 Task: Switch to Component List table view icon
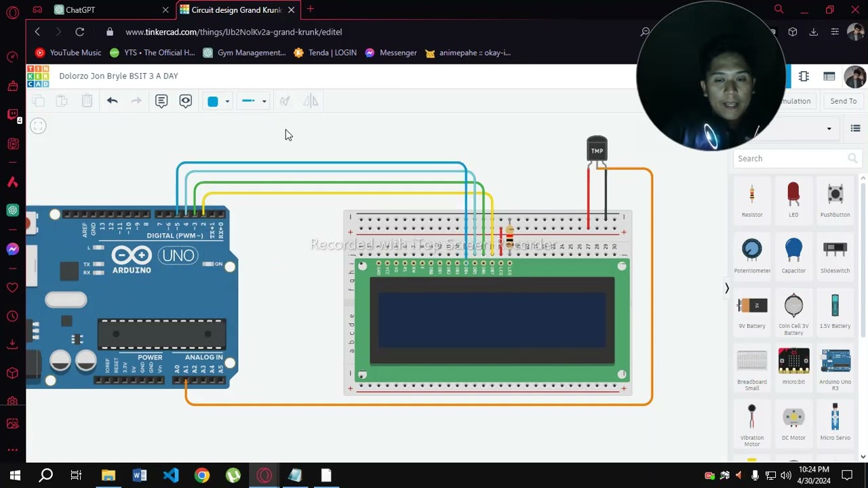829,77
